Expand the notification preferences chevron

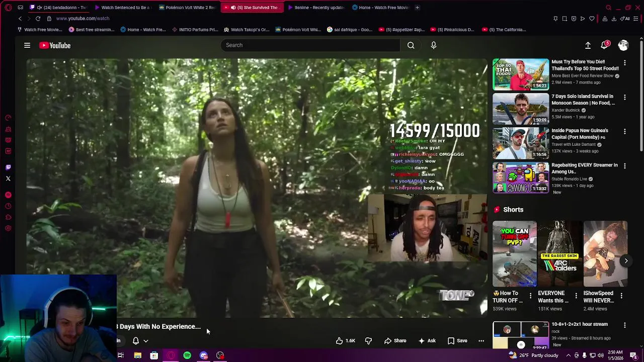(146, 341)
